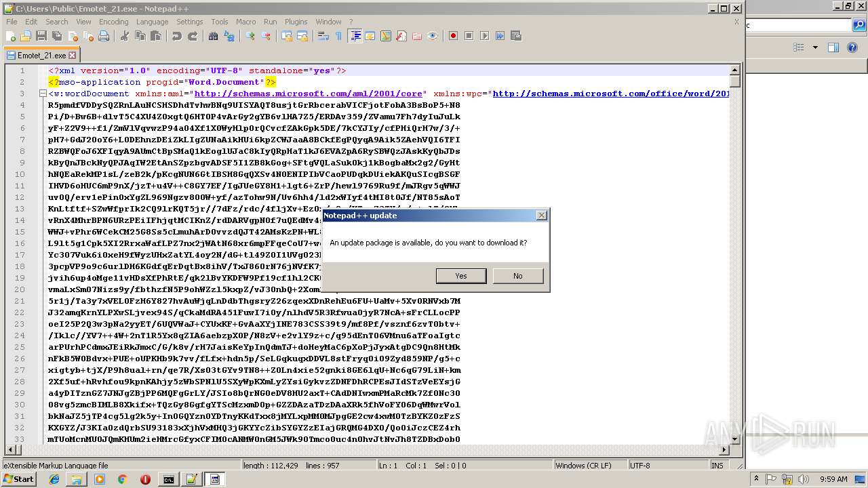Toggle the Document Map icon
868x488 pixels.
tap(386, 36)
